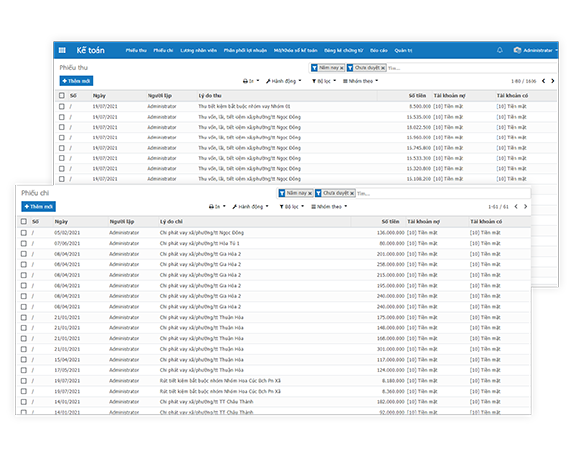Open 'Nhóm theo' dropdown in Phiếu thu window
Image resolution: width=570 pixels, height=458 pixels.
360,81
